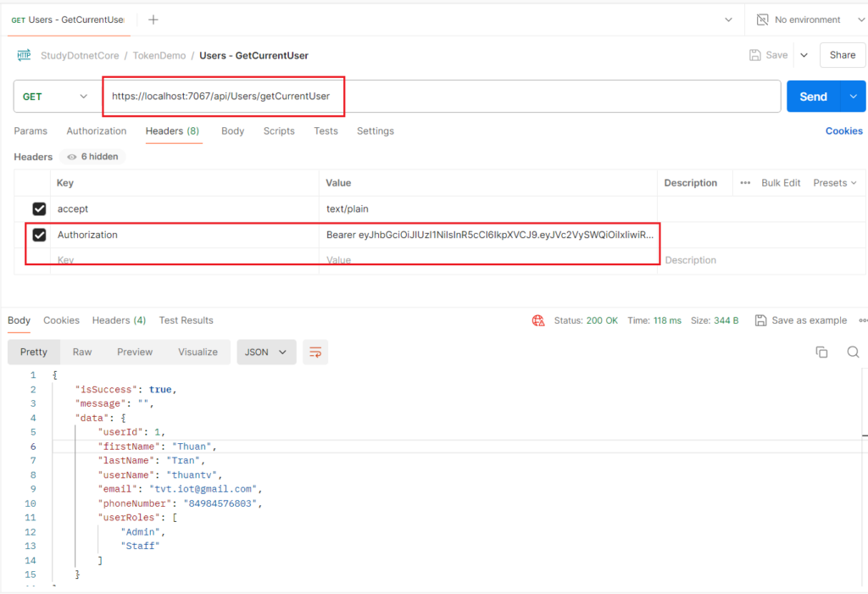Open the No environment selector dropdown
The height and width of the screenshot is (594, 868).
810,20
